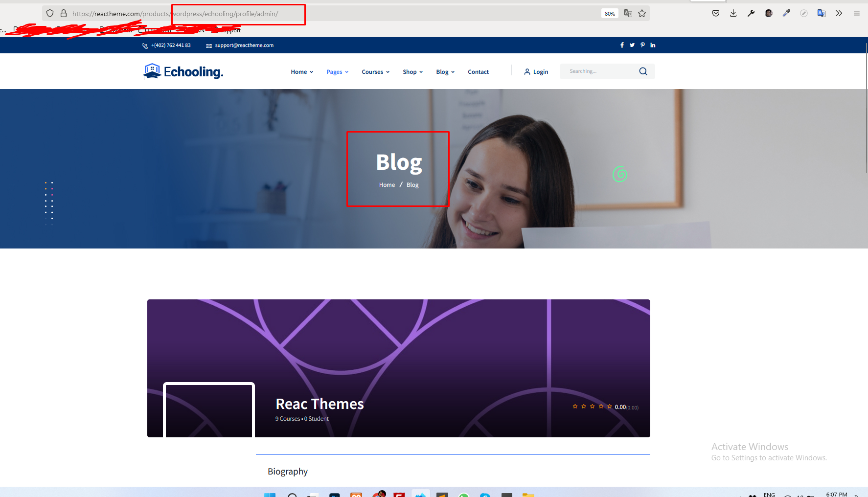
Task: Click the page vertical scrollbar
Action: pos(866,108)
